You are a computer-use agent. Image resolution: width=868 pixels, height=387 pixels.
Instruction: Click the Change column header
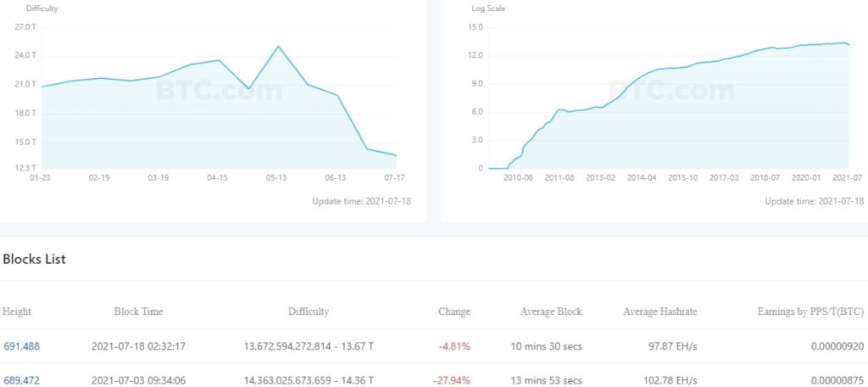(x=453, y=311)
